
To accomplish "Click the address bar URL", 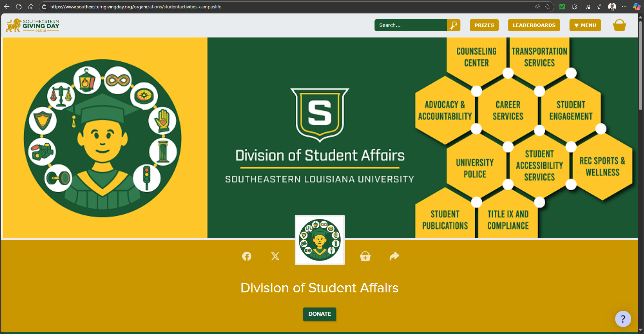I will click(x=136, y=7).
